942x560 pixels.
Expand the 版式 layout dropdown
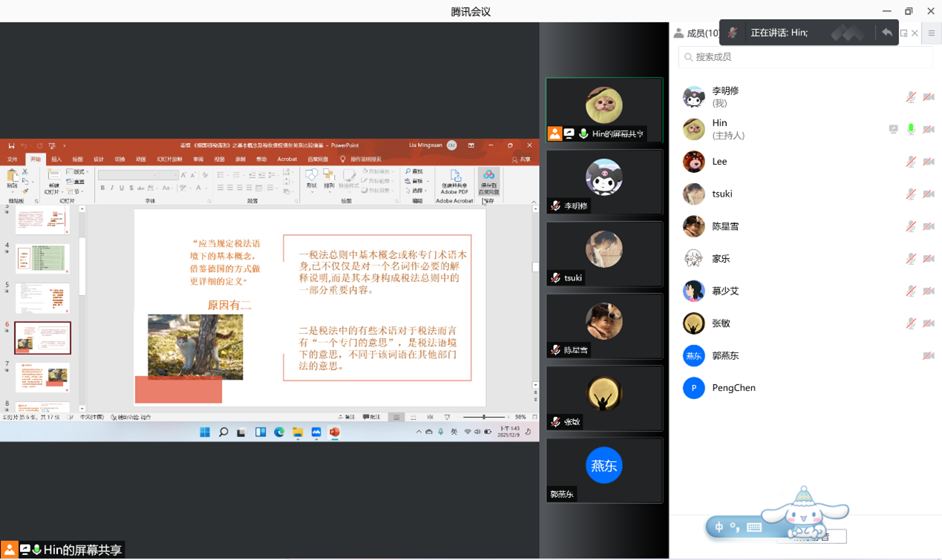[x=78, y=172]
